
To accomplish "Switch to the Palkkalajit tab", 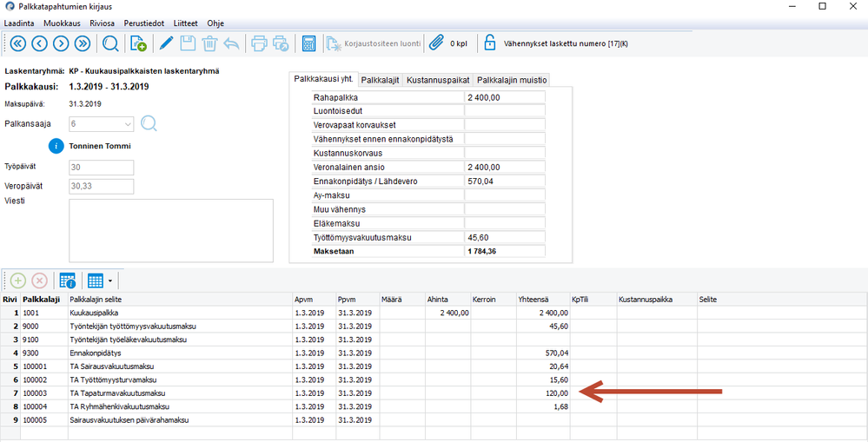I will (380, 80).
